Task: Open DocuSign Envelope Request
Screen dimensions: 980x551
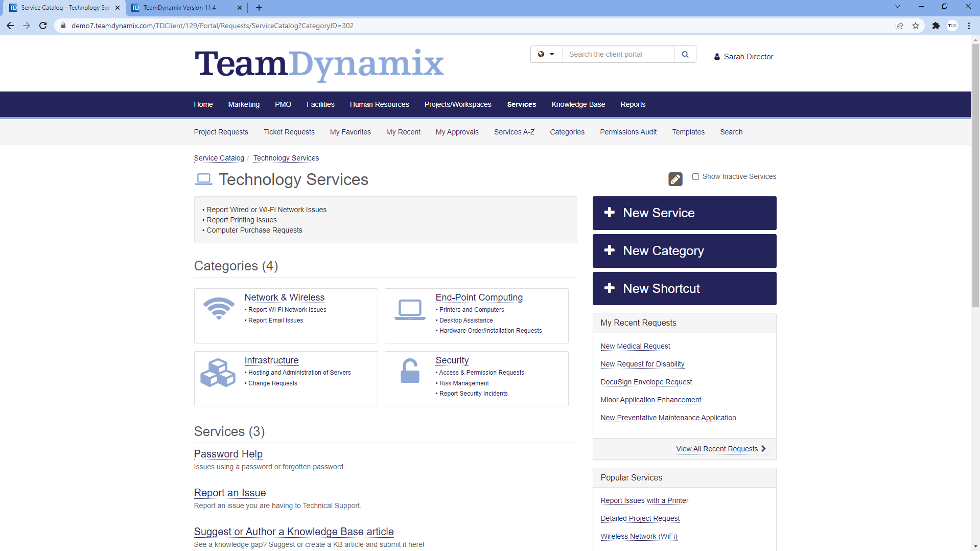Action: point(646,382)
